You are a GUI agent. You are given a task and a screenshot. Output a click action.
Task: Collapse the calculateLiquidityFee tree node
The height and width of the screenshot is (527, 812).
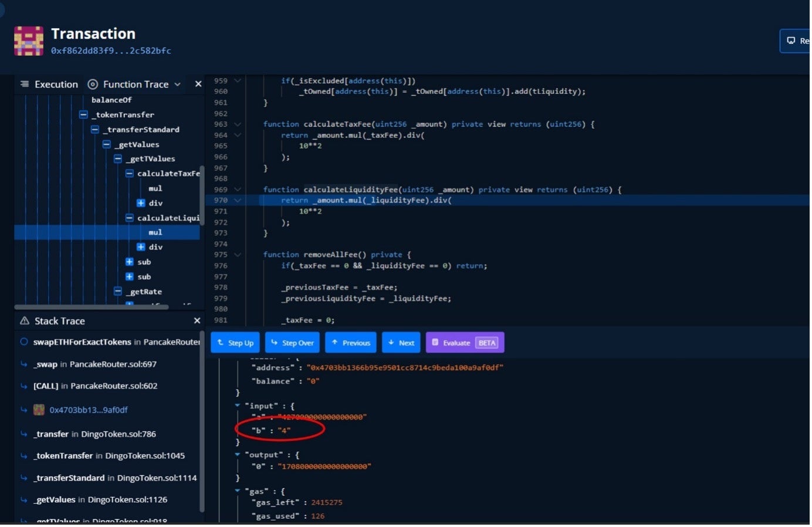click(x=130, y=218)
